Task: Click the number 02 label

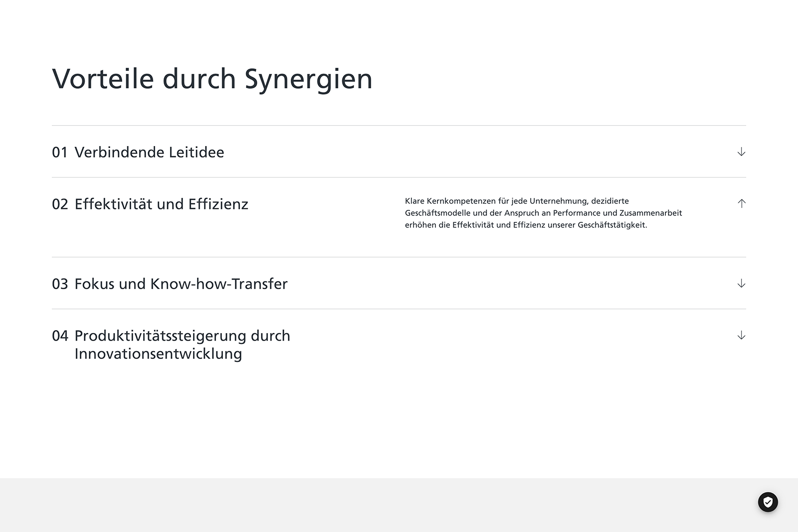Action: 60,204
